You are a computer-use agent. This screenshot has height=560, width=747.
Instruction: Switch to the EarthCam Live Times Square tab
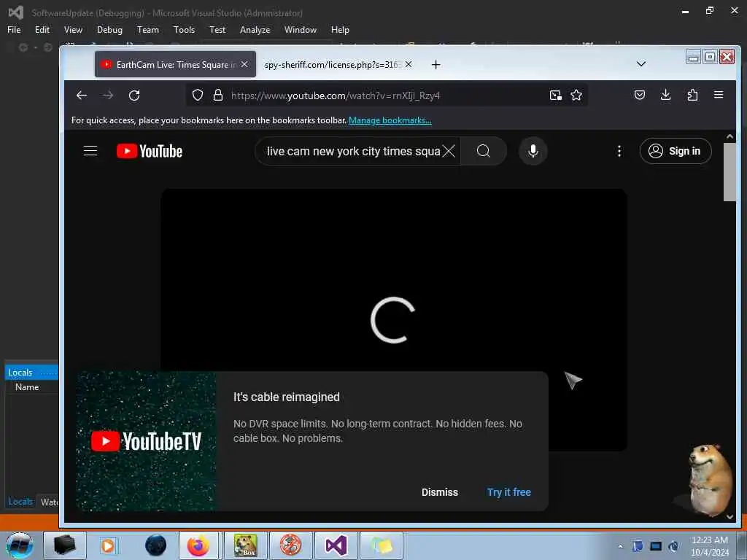(175, 64)
